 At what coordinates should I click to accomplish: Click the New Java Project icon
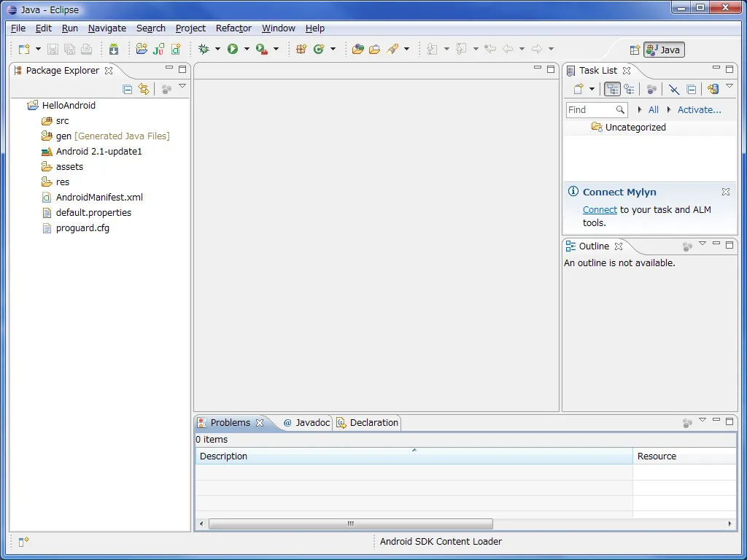142,49
